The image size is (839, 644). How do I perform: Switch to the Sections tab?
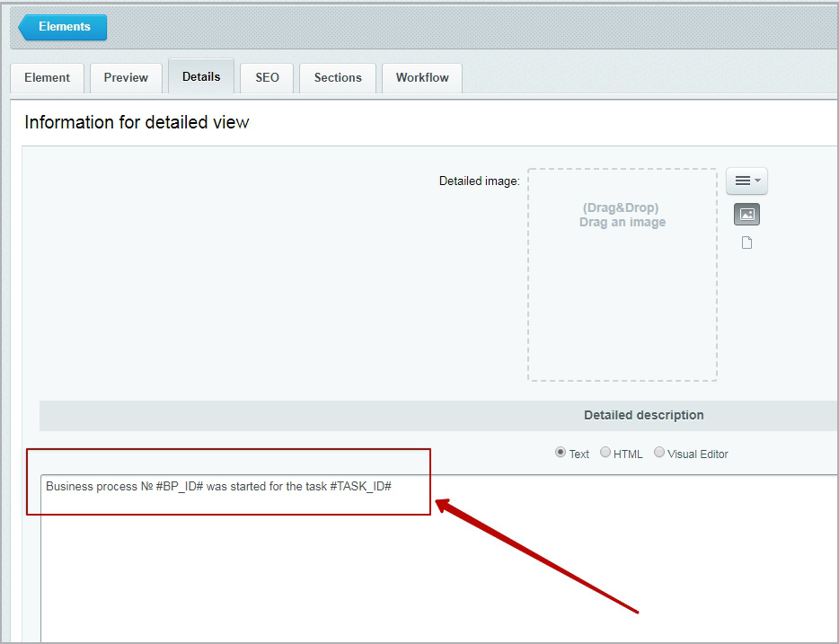338,78
